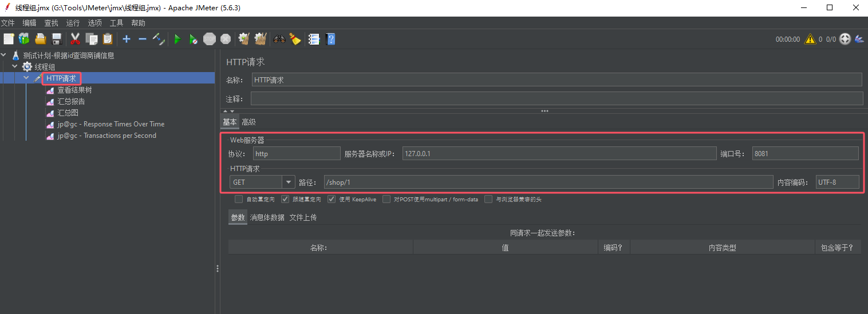The image size is (868, 314).
Task: Open the 运行 menu
Action: (x=73, y=23)
